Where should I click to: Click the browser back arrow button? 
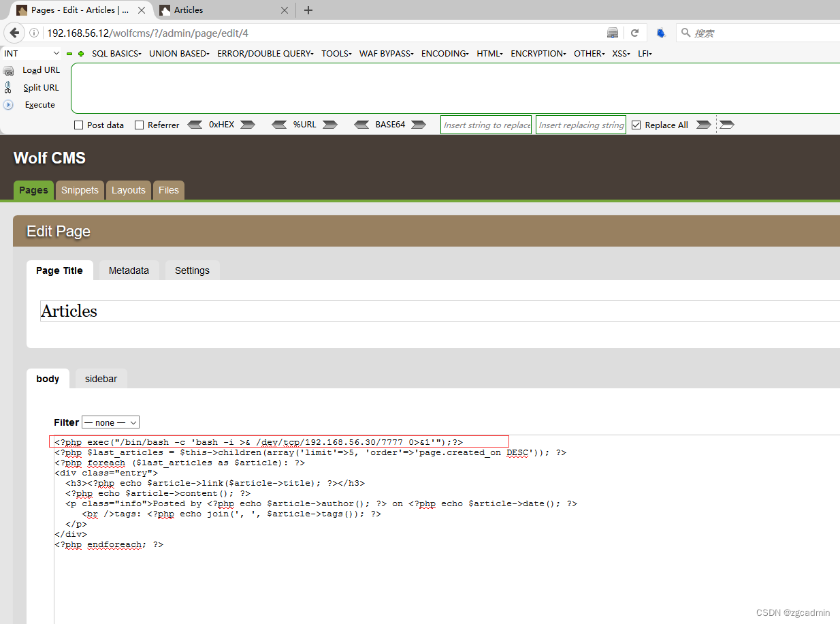(x=14, y=33)
